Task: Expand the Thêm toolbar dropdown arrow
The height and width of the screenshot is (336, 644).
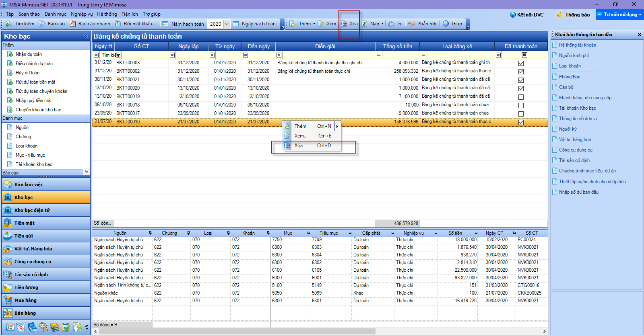Action: click(x=314, y=24)
